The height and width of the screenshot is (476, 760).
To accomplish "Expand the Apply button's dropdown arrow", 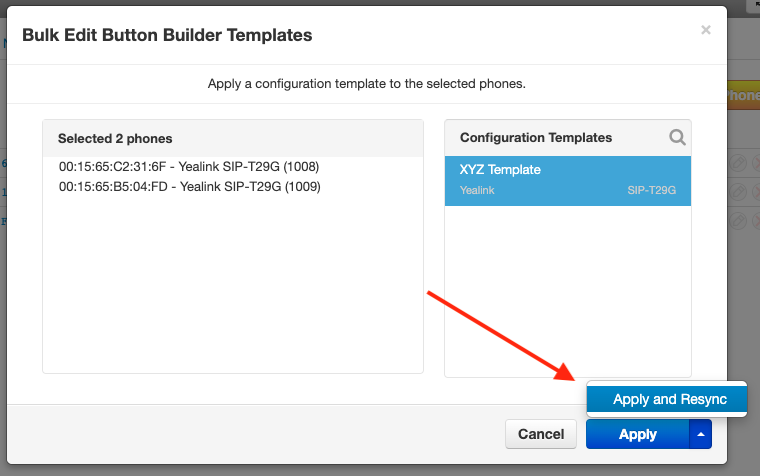I will (x=700, y=434).
